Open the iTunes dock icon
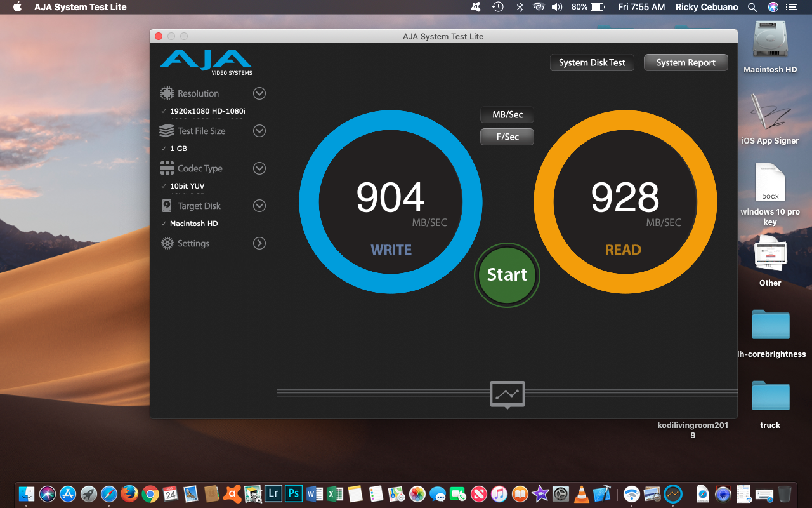Image resolution: width=812 pixels, height=508 pixels. pyautogui.click(x=499, y=493)
